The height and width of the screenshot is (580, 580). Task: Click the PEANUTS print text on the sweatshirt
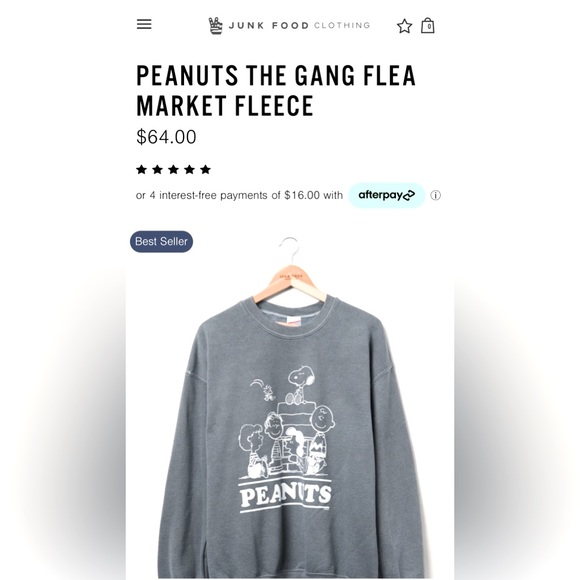(x=286, y=496)
